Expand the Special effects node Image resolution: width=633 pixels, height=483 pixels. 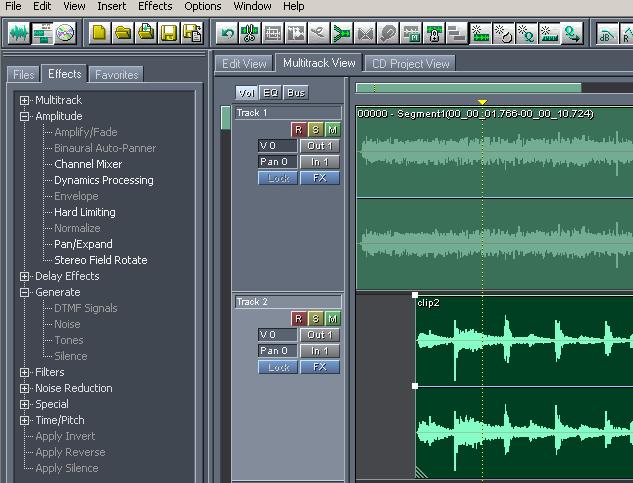point(25,404)
